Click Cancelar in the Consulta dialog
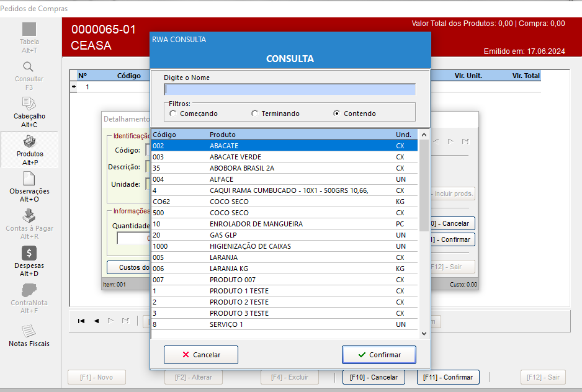The image size is (582, 392). pos(201,355)
